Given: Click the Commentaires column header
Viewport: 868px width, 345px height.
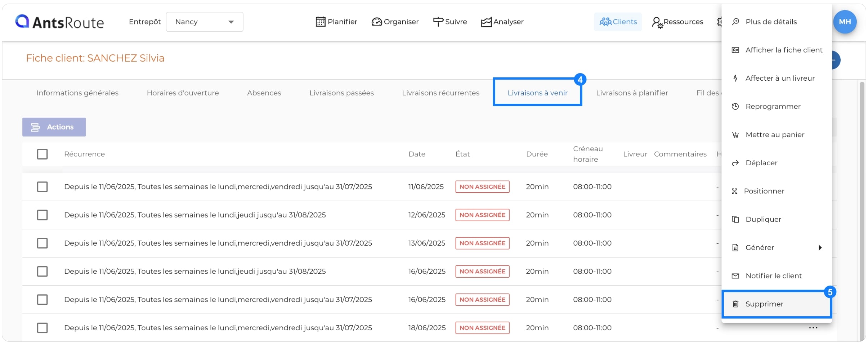Looking at the screenshot, I should pos(680,154).
